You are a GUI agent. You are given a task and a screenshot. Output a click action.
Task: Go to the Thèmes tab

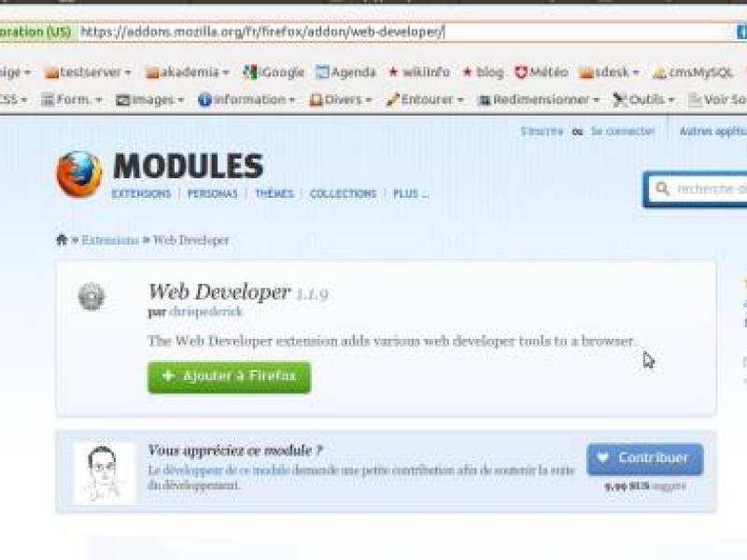275,194
